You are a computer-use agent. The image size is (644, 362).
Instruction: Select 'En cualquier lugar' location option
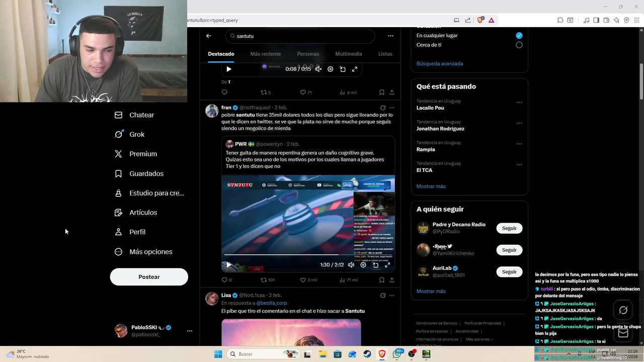[519, 36]
